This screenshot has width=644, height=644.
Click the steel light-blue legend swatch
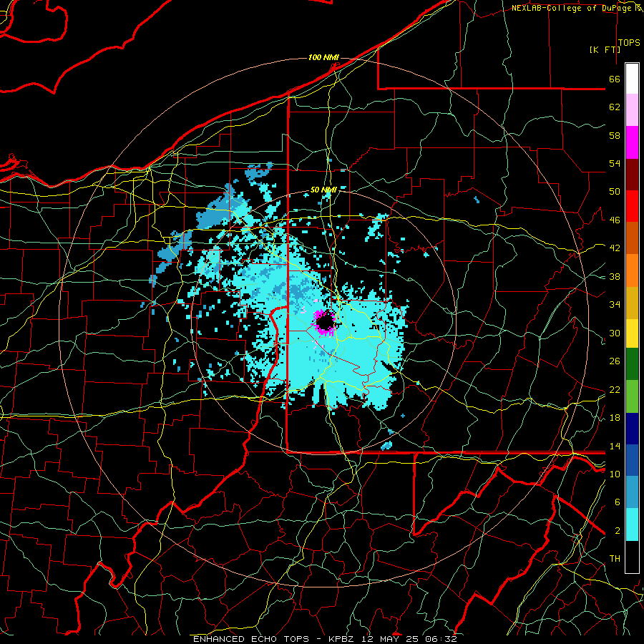point(632,493)
